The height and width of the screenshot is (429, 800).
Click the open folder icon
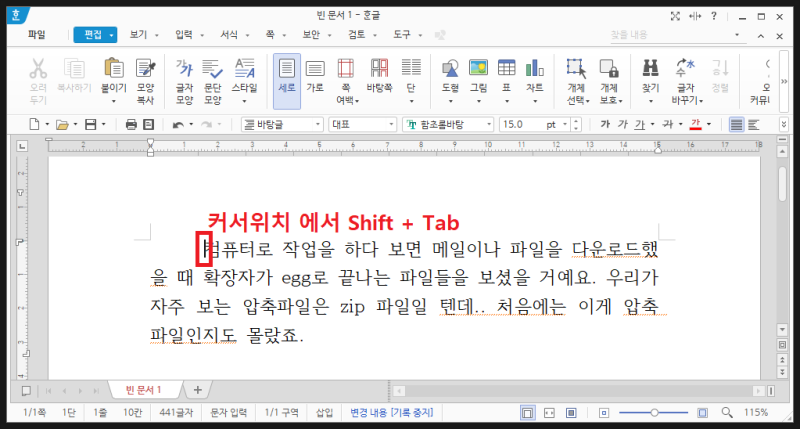[x=62, y=124]
